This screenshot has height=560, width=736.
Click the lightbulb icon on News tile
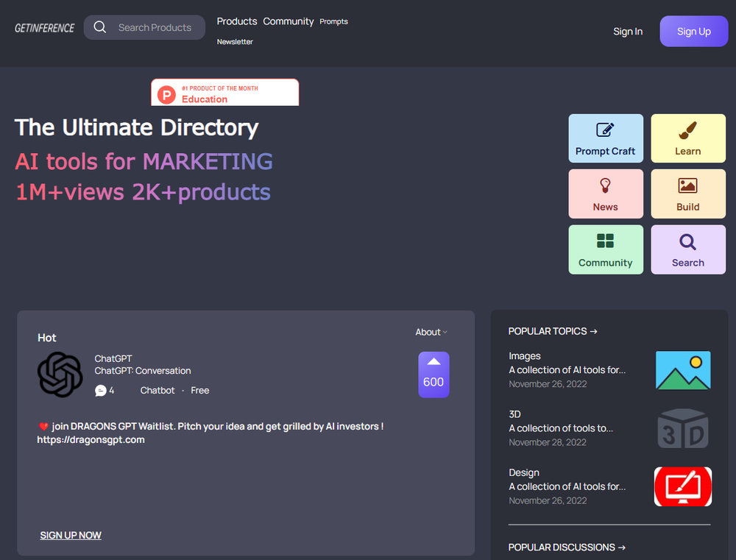605,185
